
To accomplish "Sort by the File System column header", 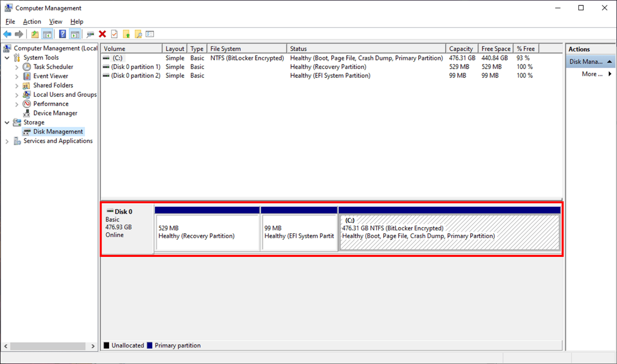I will click(247, 48).
